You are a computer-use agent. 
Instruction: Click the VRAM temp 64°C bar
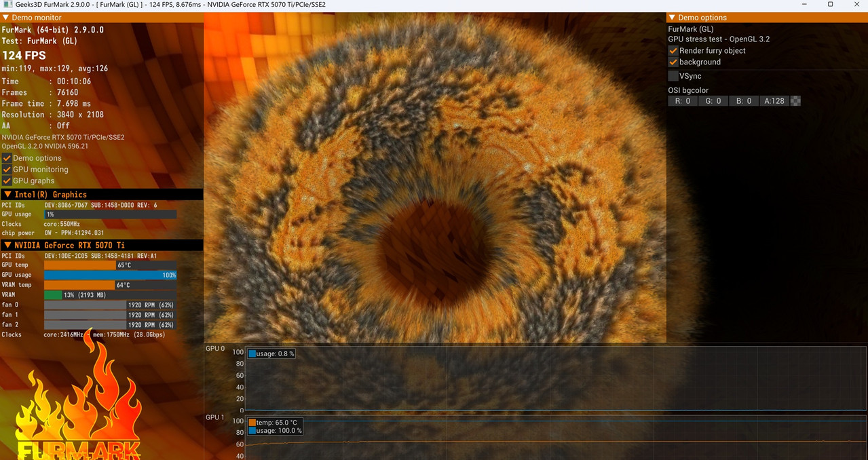coord(110,285)
